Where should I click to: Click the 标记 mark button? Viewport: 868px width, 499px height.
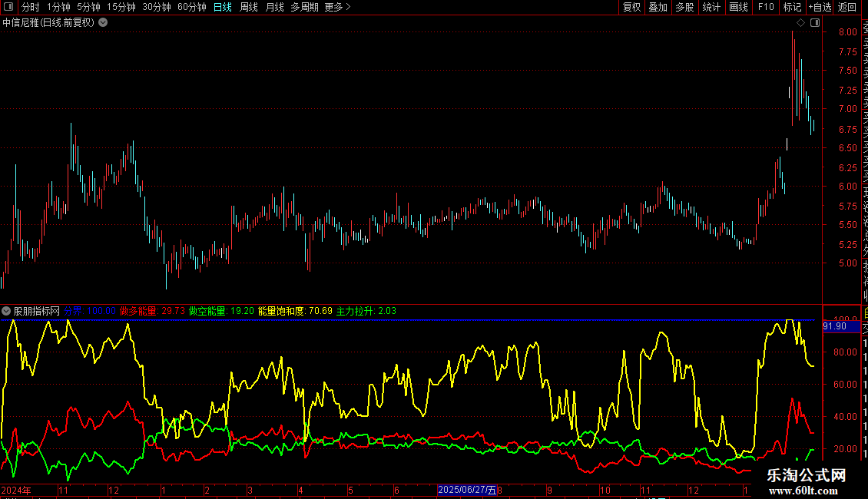coord(792,7)
